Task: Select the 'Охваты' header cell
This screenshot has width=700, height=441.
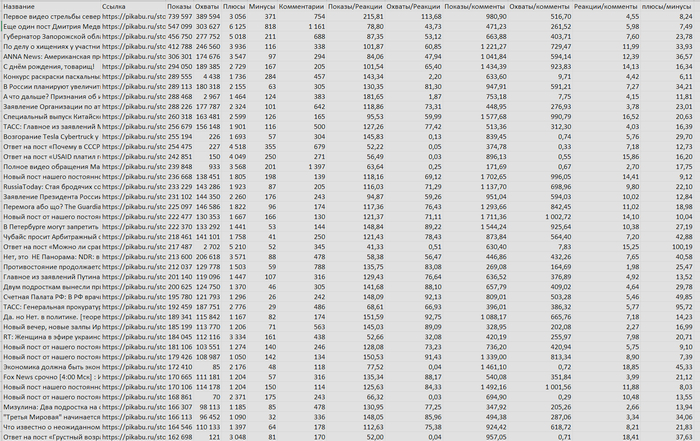Action: click(x=207, y=6)
